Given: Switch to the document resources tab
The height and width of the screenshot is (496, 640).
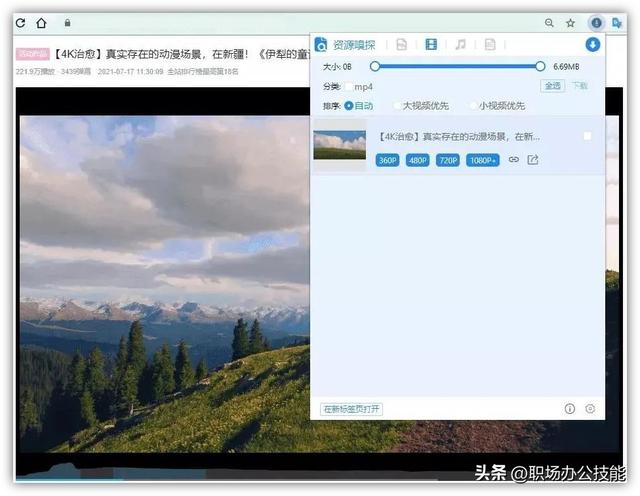Looking at the screenshot, I should (x=490, y=44).
